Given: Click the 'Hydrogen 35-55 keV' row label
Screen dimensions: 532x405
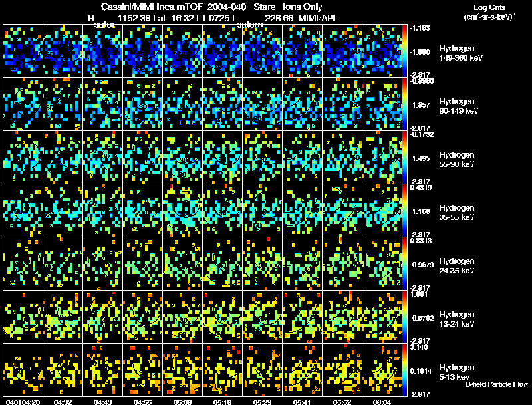Looking at the screenshot, I should [x=457, y=213].
